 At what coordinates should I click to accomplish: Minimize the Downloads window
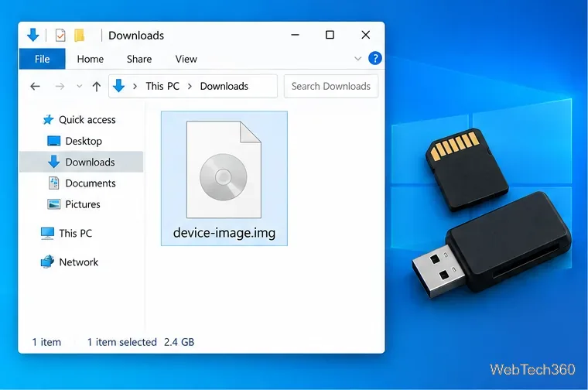click(x=295, y=35)
